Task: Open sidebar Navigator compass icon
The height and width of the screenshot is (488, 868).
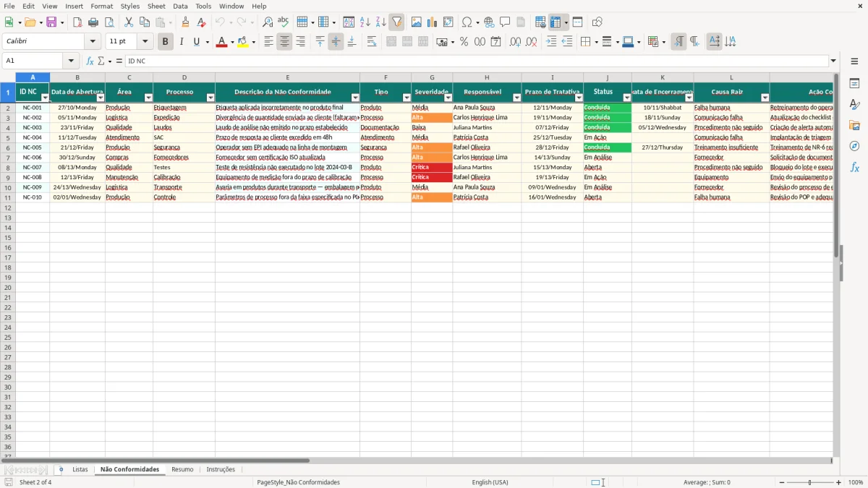Action: pos(854,146)
